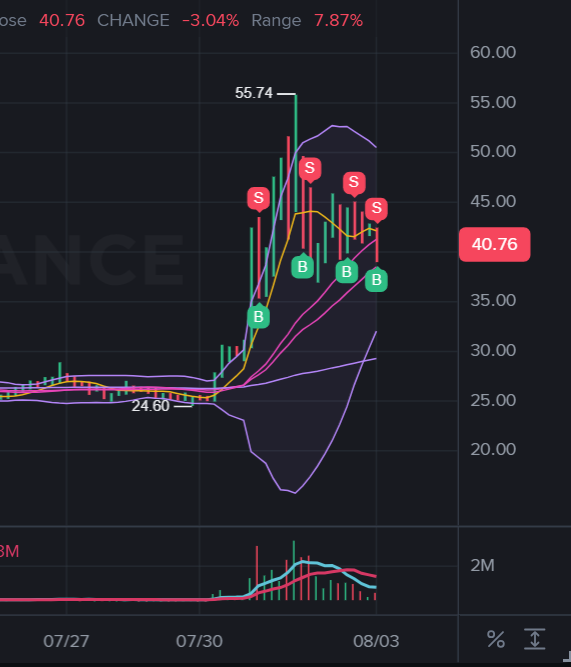Click the 45.00 price axis label
Image resolution: width=571 pixels, height=667 pixels.
[493, 201]
